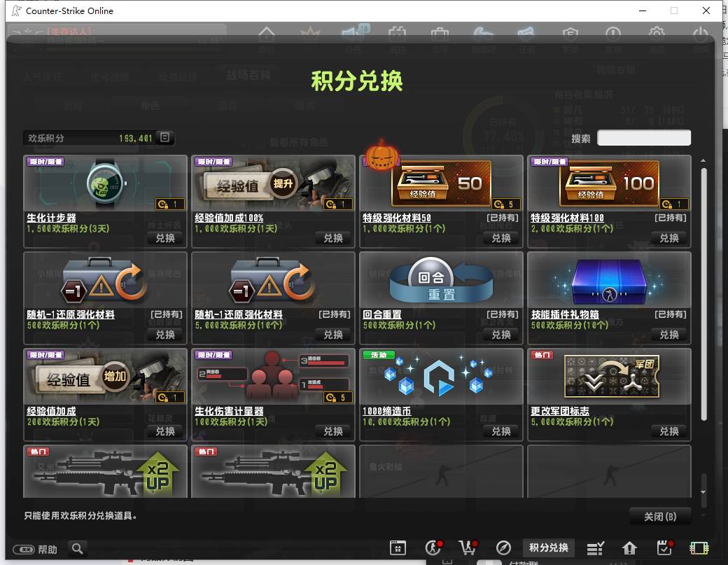Click 兑换 for 经验值加成100%
Viewport: 728px width, 565px height.
333,238
